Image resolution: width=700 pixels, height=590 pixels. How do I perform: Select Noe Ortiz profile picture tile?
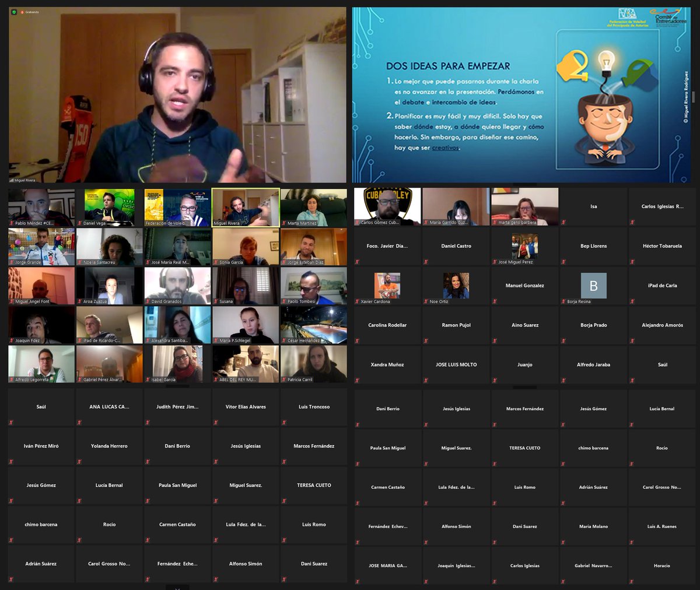456,286
